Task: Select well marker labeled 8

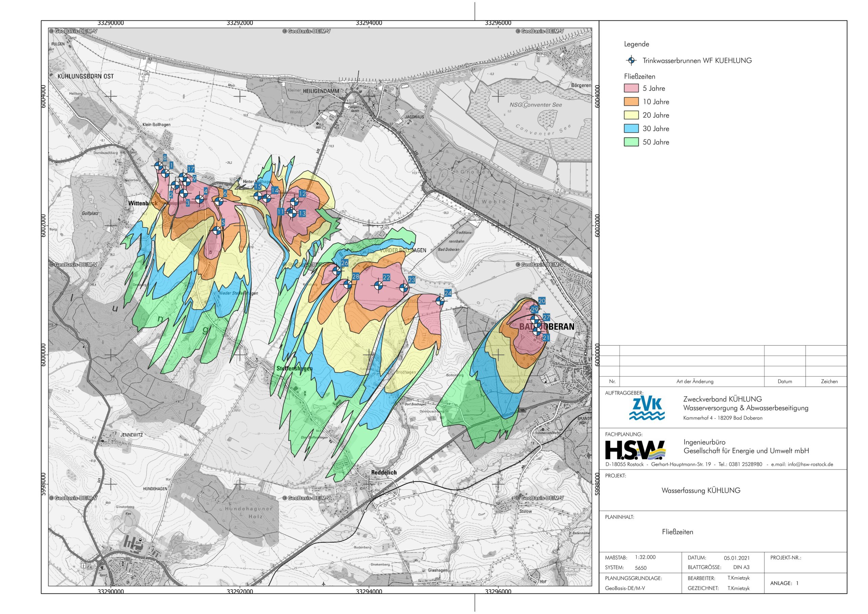Action: pyautogui.click(x=159, y=166)
